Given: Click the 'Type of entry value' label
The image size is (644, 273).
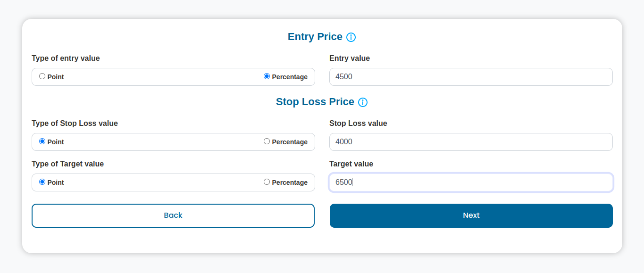Looking at the screenshot, I should point(66,58).
